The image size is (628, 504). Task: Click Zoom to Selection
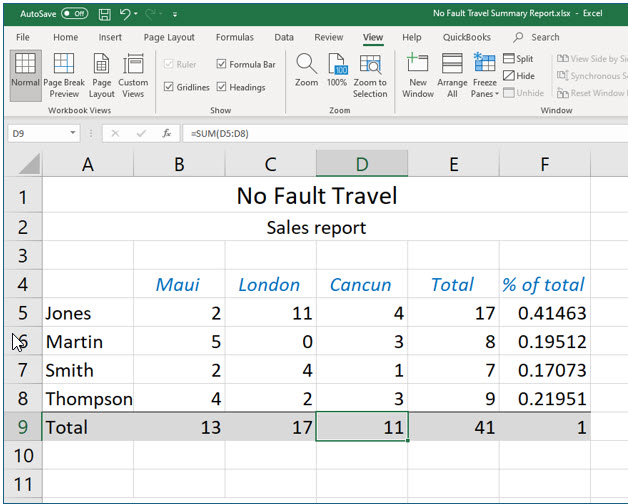(x=370, y=75)
